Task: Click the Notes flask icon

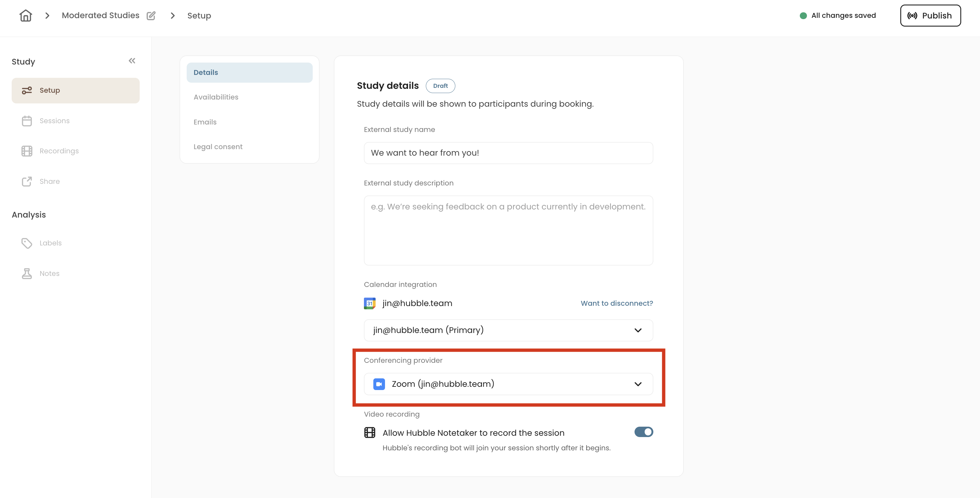Action: [x=27, y=274]
